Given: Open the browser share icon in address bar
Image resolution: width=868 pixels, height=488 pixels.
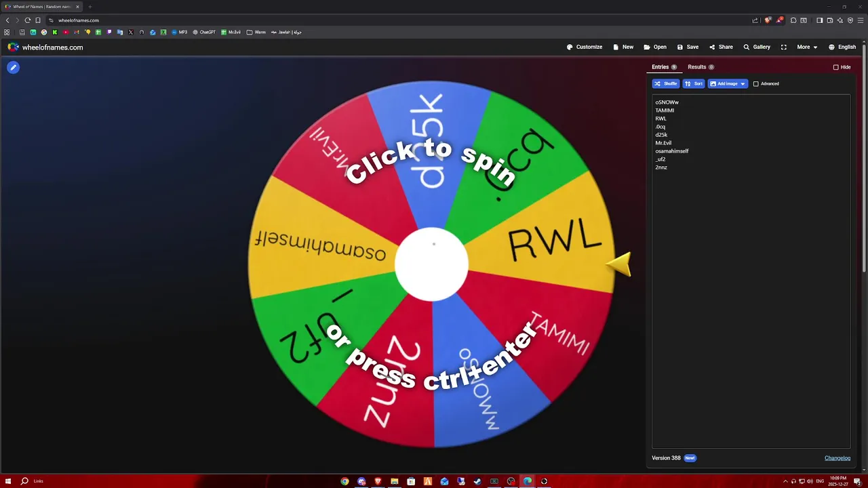Looking at the screenshot, I should click(755, 20).
